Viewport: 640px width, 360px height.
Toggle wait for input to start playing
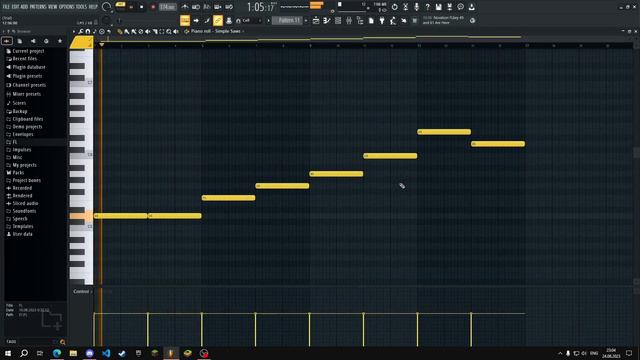tap(196, 7)
